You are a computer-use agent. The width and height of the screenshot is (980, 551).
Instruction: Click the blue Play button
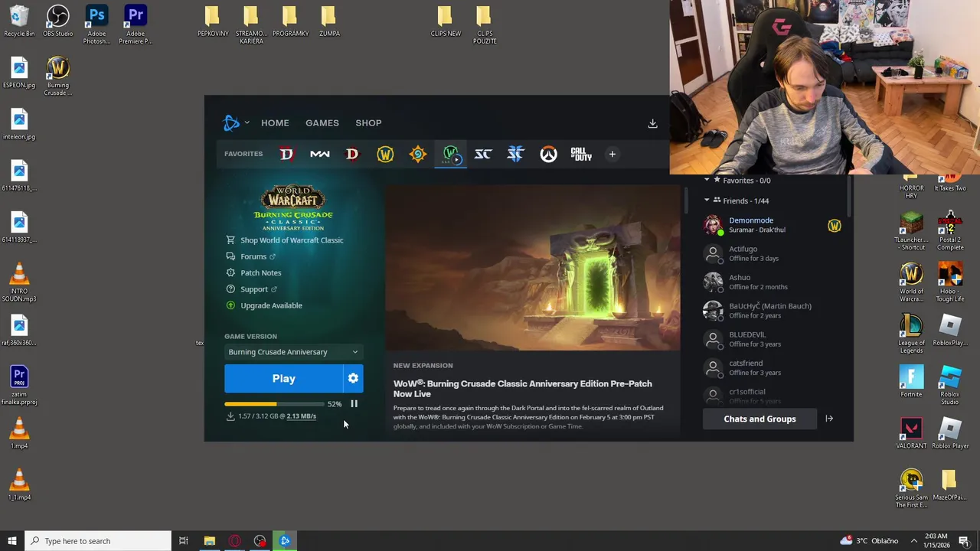[x=283, y=378]
